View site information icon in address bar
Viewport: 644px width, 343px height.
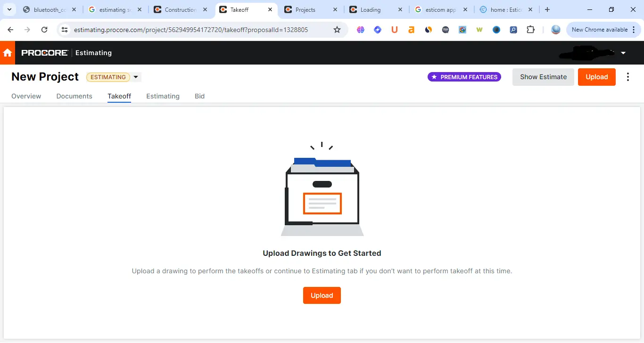(65, 30)
